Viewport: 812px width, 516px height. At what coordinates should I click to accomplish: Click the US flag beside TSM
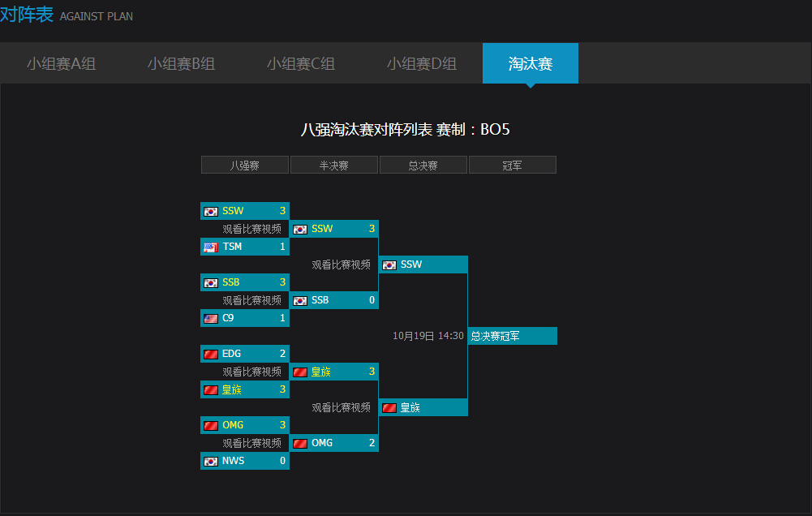(x=211, y=247)
